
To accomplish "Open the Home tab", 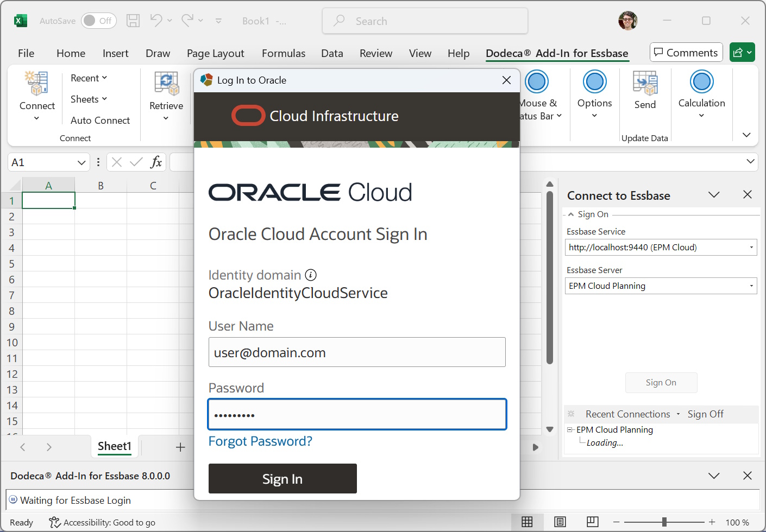I will point(71,53).
